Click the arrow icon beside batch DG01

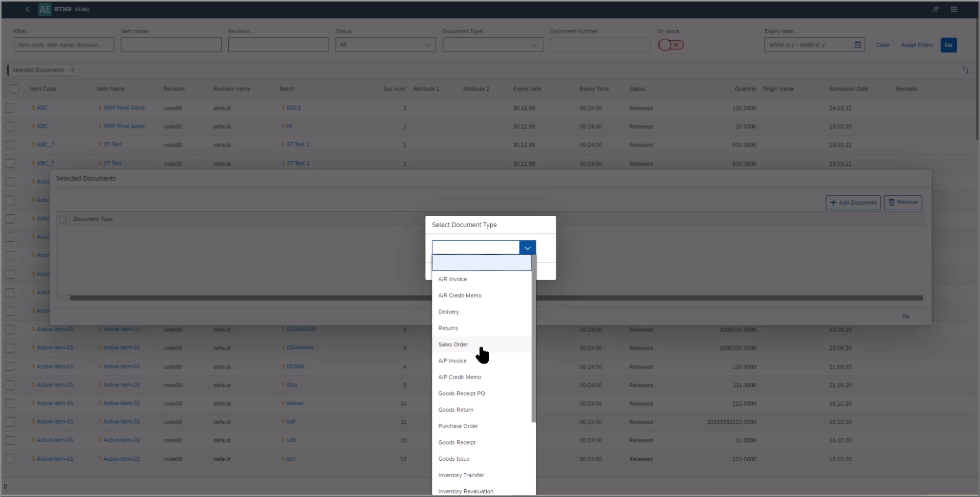(x=283, y=108)
